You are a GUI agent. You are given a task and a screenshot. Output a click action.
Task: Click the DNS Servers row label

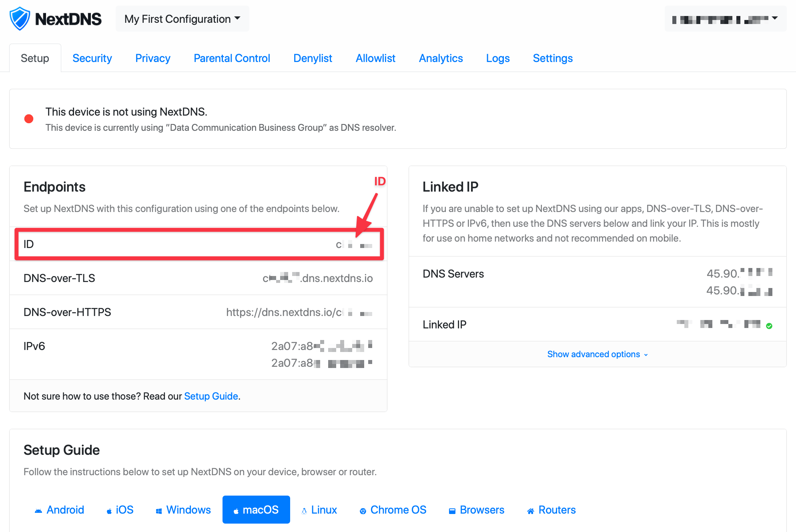pos(453,274)
